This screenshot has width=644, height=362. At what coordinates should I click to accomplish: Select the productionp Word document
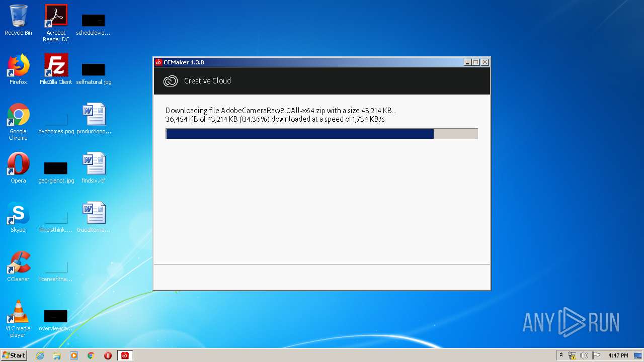point(94,119)
